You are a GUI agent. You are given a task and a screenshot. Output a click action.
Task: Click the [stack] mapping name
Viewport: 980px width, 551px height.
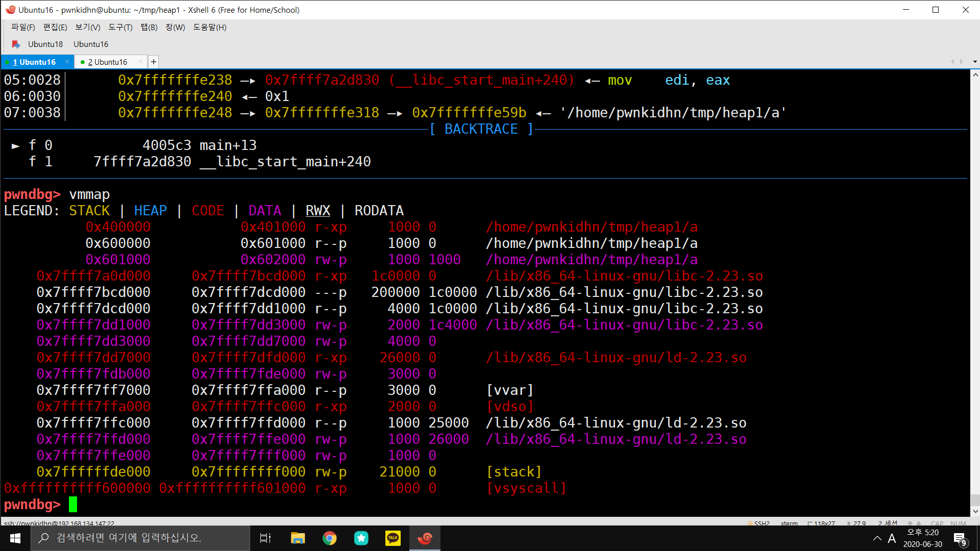tap(514, 472)
